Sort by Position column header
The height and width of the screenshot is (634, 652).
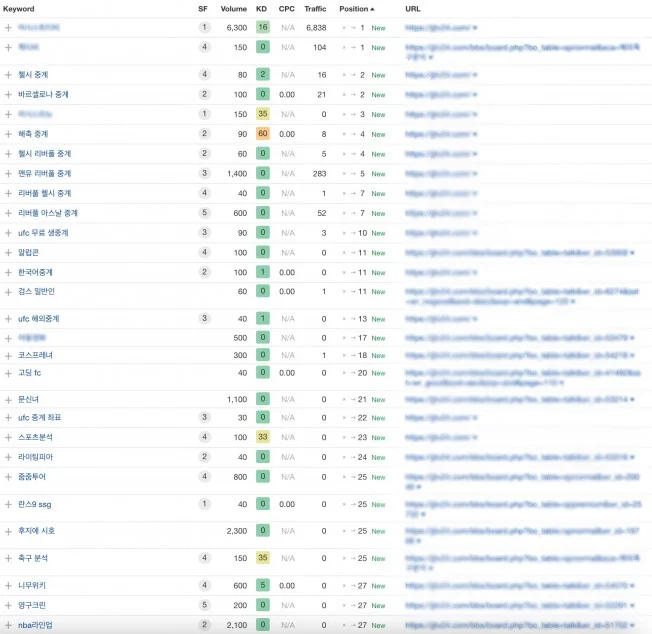pos(356,9)
